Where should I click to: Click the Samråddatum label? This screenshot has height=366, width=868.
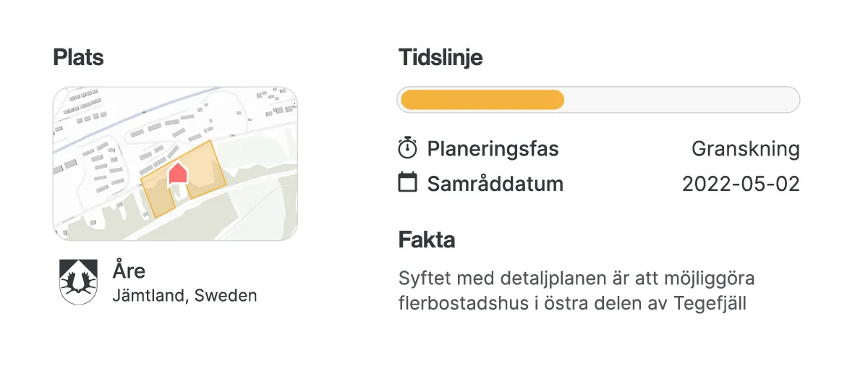[x=495, y=183]
